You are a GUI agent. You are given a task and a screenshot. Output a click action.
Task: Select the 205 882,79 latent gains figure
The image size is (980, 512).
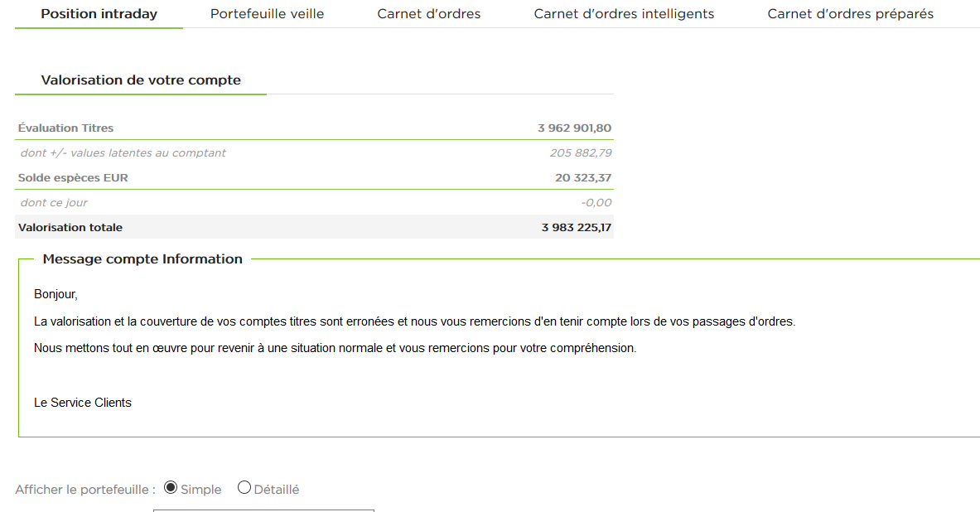(581, 153)
